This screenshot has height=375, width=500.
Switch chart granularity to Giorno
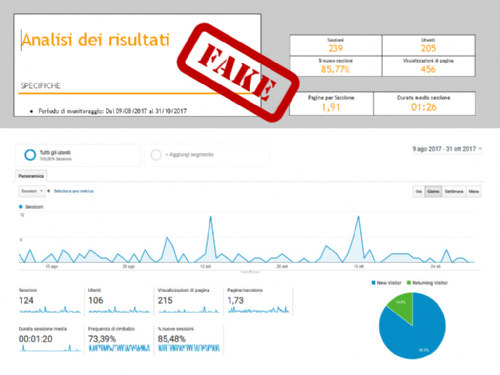[x=433, y=191]
